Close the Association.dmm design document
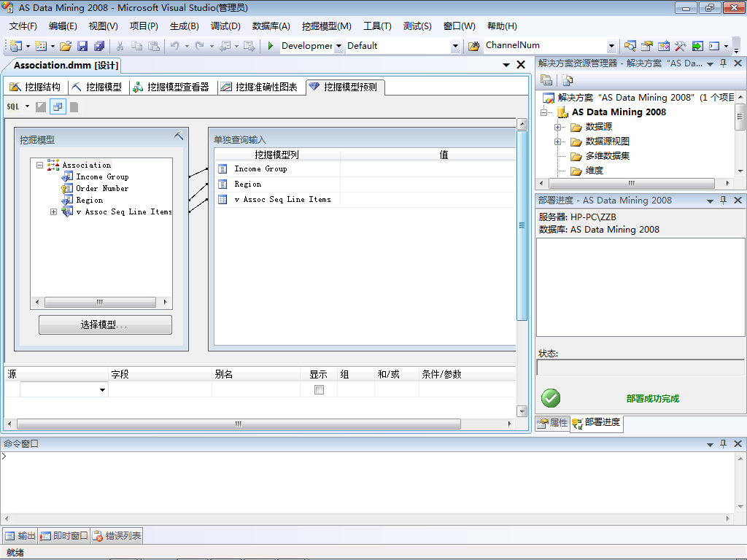The height and width of the screenshot is (560, 747). (521, 65)
